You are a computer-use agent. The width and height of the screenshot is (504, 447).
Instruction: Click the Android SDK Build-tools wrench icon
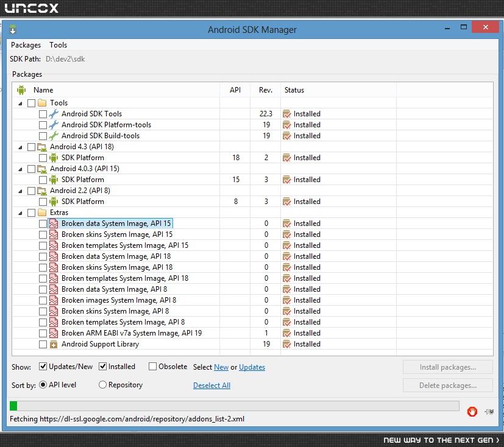pyautogui.click(x=54, y=136)
